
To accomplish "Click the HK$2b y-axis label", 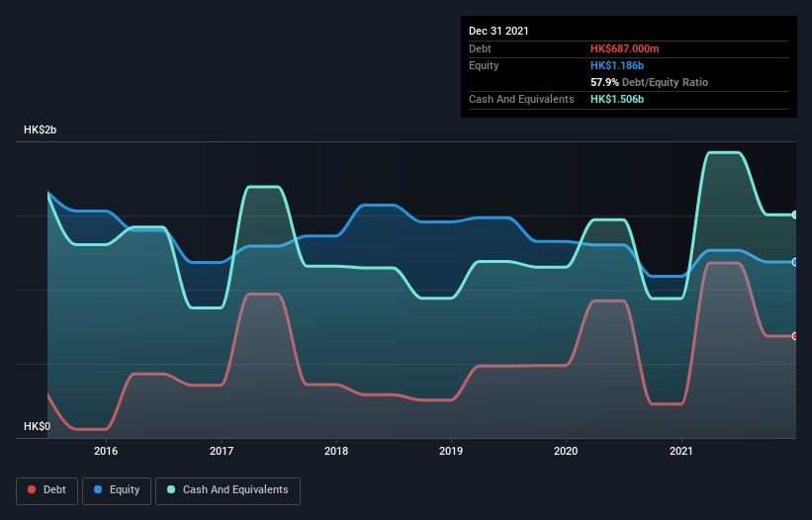I will pos(40,130).
